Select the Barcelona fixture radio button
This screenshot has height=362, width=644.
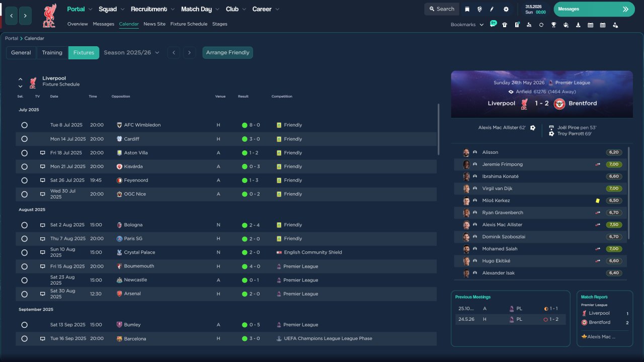(24, 339)
